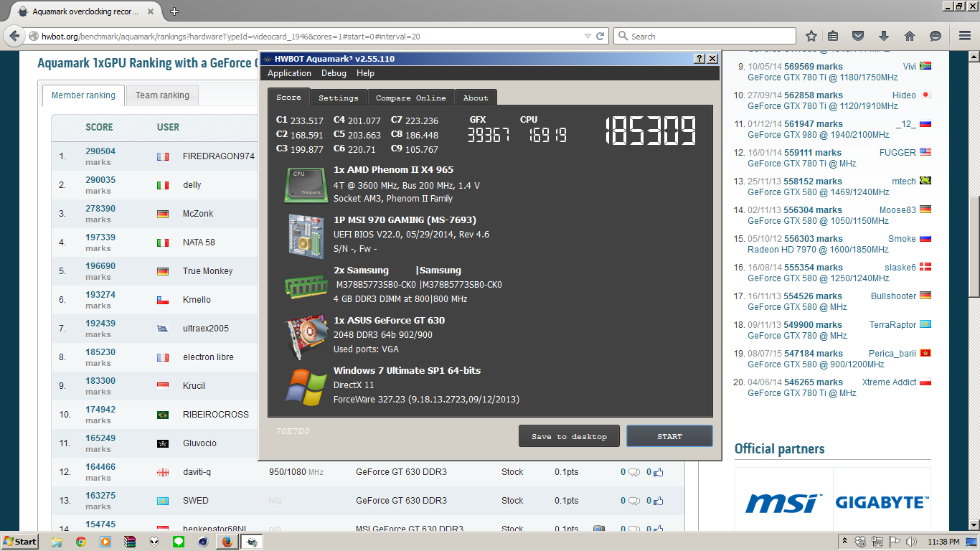Open the MSI partner logo
This screenshot has width=980, height=551.
783,502
